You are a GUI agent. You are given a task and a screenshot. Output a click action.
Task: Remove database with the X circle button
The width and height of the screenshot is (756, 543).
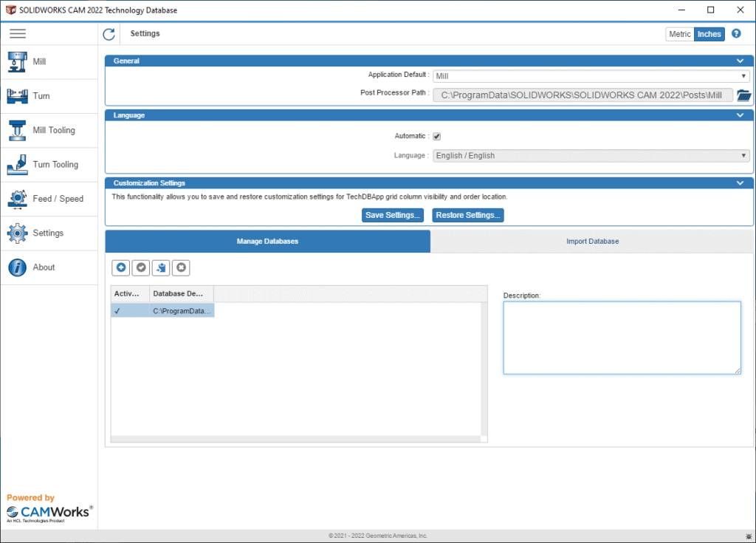pos(182,267)
